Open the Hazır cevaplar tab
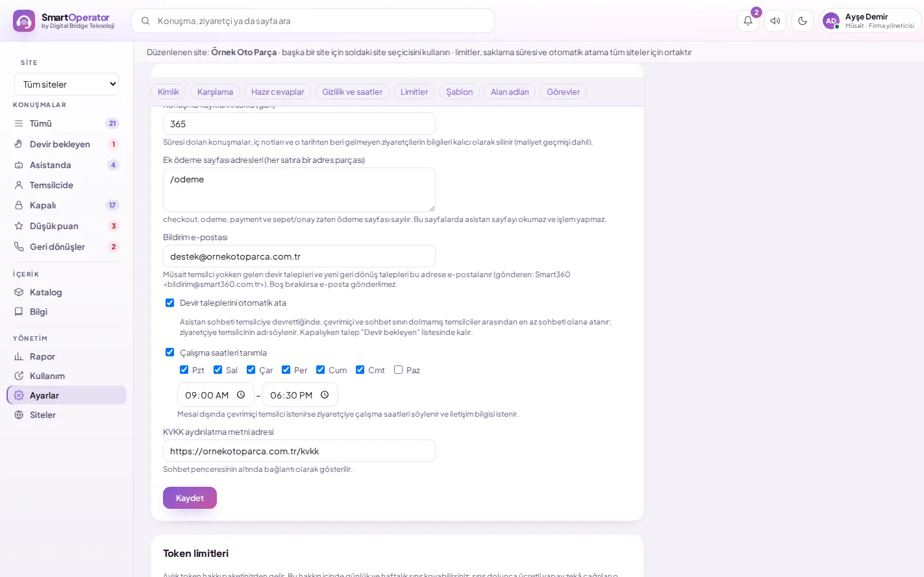The height and width of the screenshot is (577, 924). (x=278, y=92)
